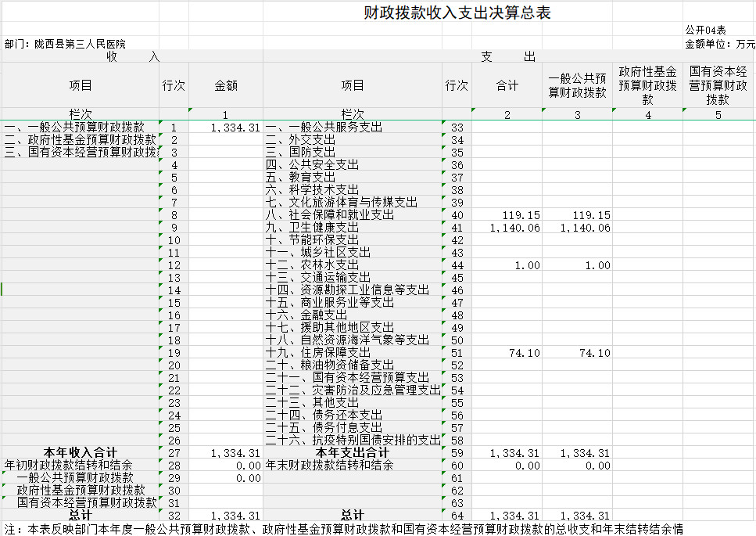Click the 年末财政拨款结转和结余 cell
This screenshot has width=756, height=536.
tap(330, 465)
